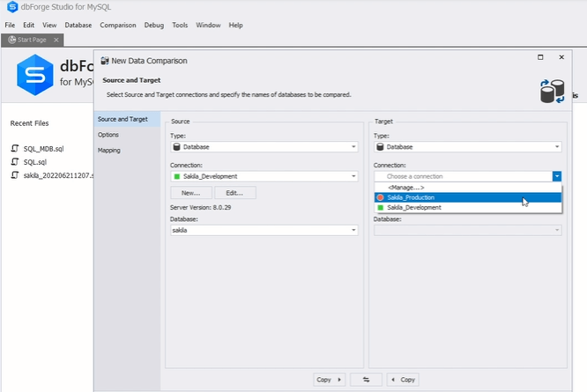Click the green Sakila_Development icon in dropdown list

(381, 208)
